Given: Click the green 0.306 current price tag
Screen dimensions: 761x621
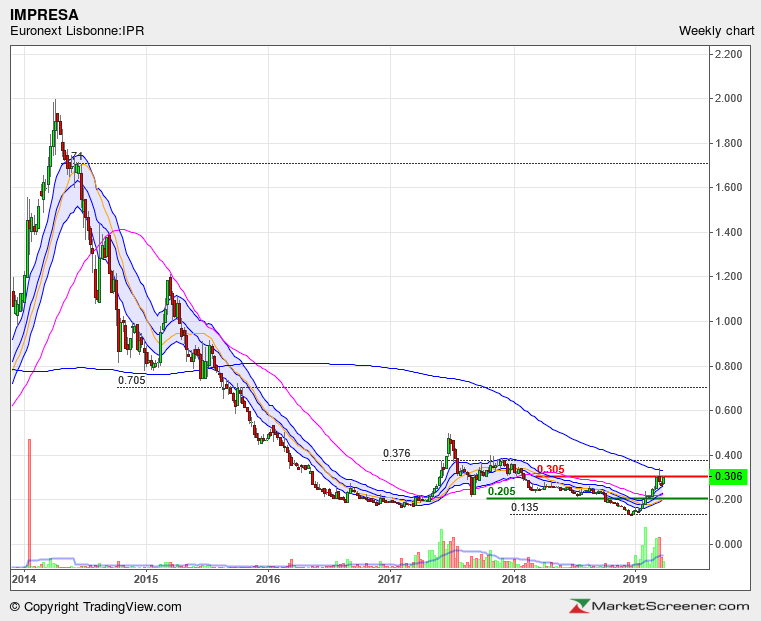Looking at the screenshot, I should pyautogui.click(x=728, y=476).
